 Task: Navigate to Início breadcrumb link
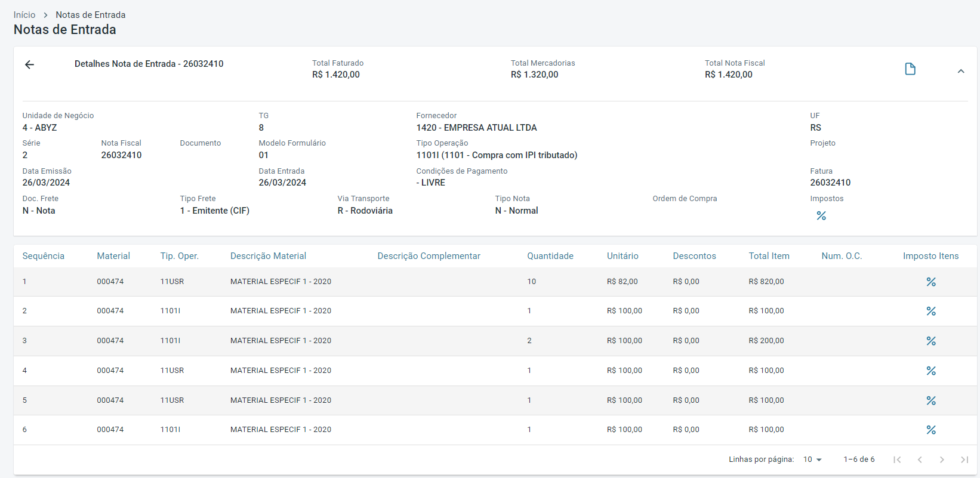(24, 15)
